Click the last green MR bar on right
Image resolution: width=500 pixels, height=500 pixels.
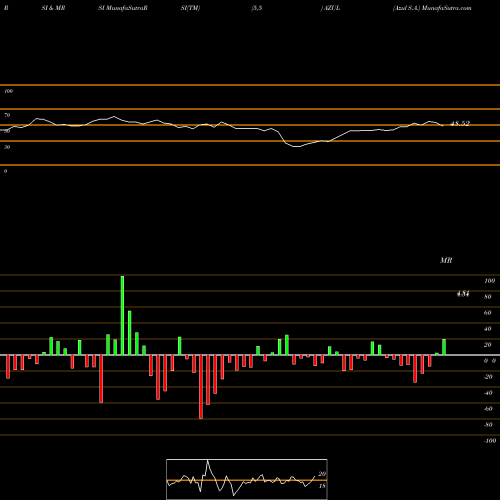point(444,347)
